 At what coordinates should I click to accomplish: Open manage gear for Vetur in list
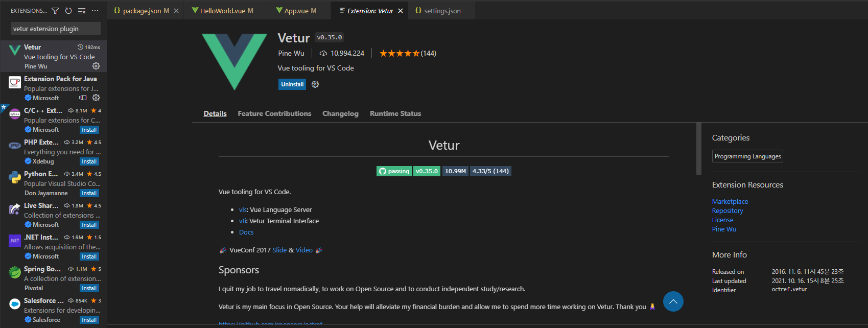click(96, 66)
